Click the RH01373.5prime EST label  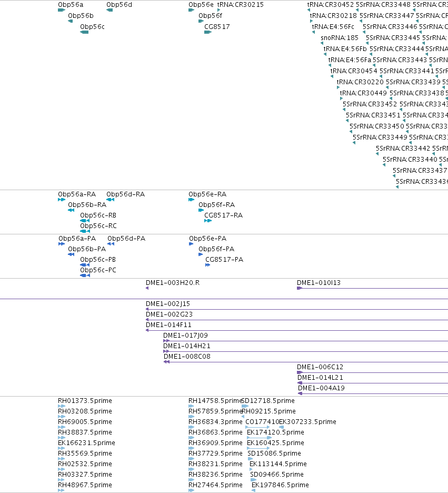click(85, 401)
